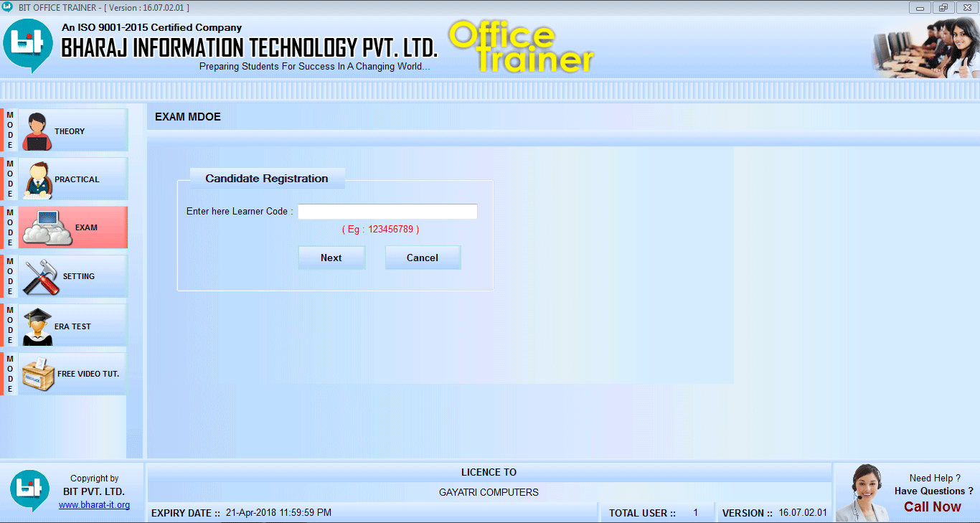Open www.bharat-it.org link

[94, 505]
